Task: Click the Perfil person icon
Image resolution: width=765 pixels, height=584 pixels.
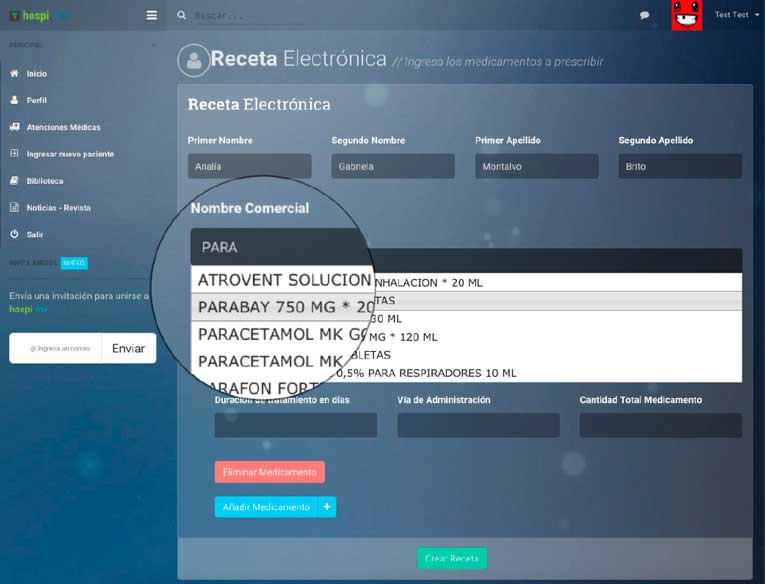Action: pos(14,100)
